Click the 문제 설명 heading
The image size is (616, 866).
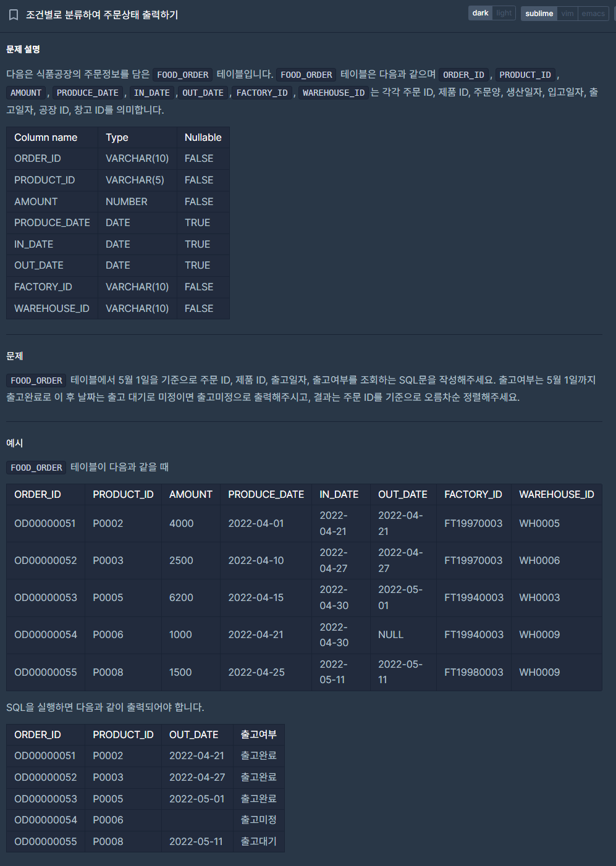pyautogui.click(x=23, y=49)
